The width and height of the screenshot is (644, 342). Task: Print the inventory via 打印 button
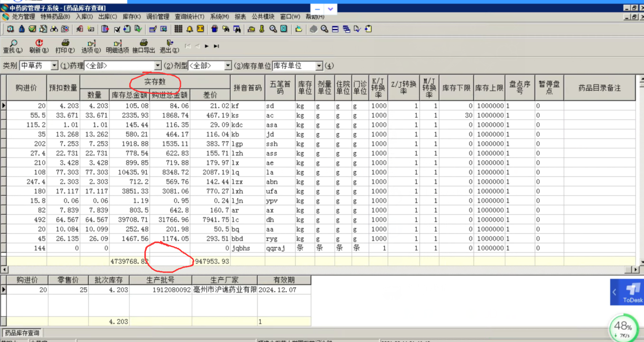tap(65, 46)
